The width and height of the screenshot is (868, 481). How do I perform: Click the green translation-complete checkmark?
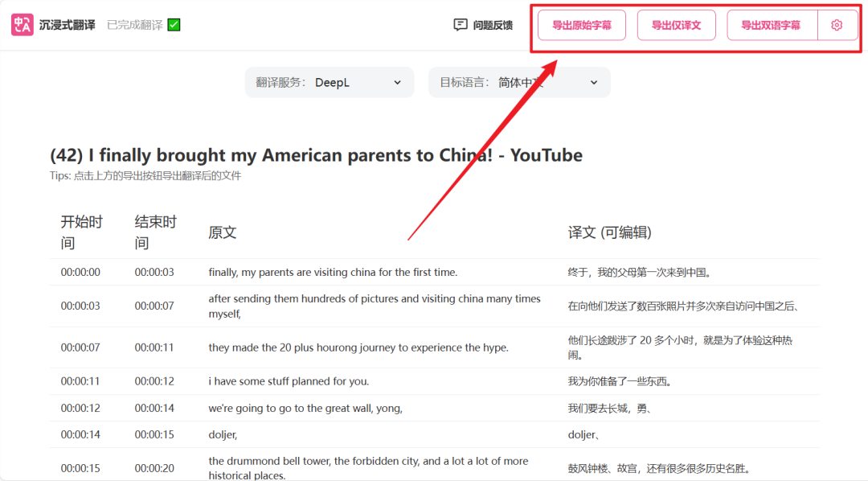(x=174, y=25)
